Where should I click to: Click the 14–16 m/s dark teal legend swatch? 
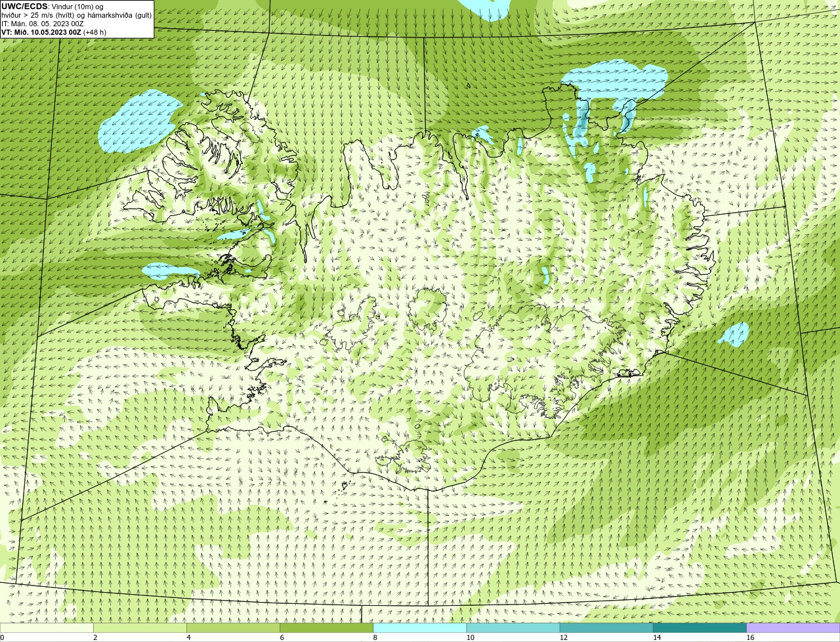tap(700, 628)
